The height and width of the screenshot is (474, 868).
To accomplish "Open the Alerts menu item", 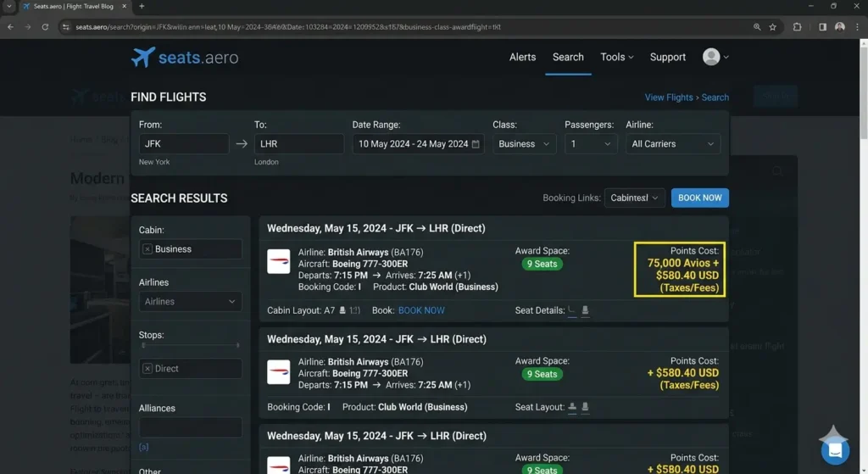I will [x=522, y=58].
